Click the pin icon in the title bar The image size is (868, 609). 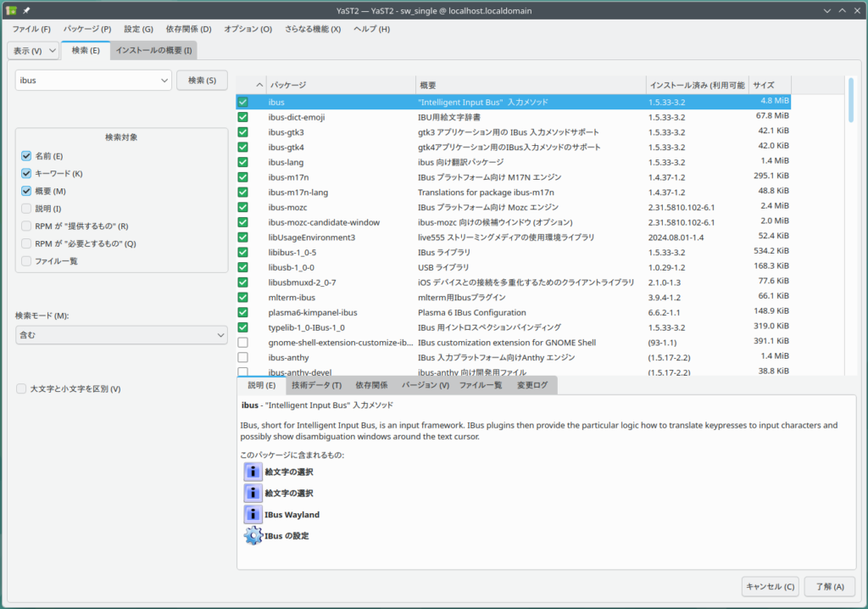coord(26,9)
